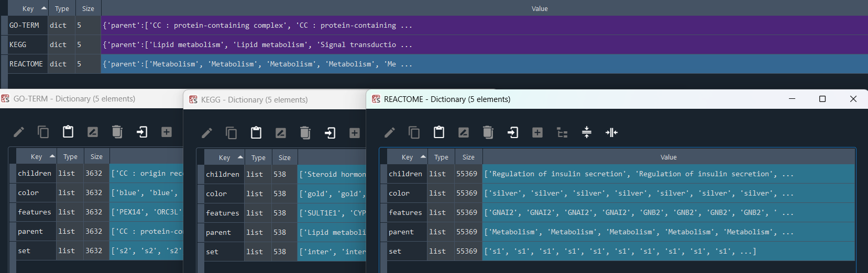The height and width of the screenshot is (273, 868).
Task: Select the KEGG variable row
Action: coord(438,44)
